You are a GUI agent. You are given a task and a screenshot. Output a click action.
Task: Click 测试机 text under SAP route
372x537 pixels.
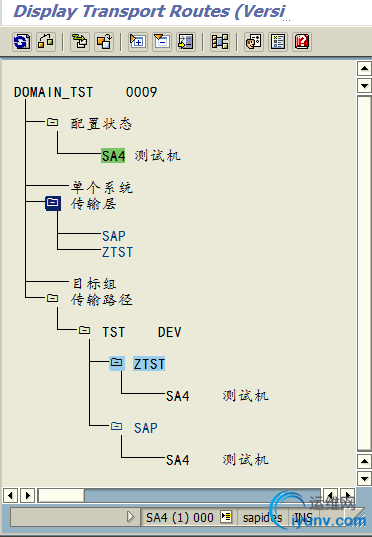[x=246, y=460]
